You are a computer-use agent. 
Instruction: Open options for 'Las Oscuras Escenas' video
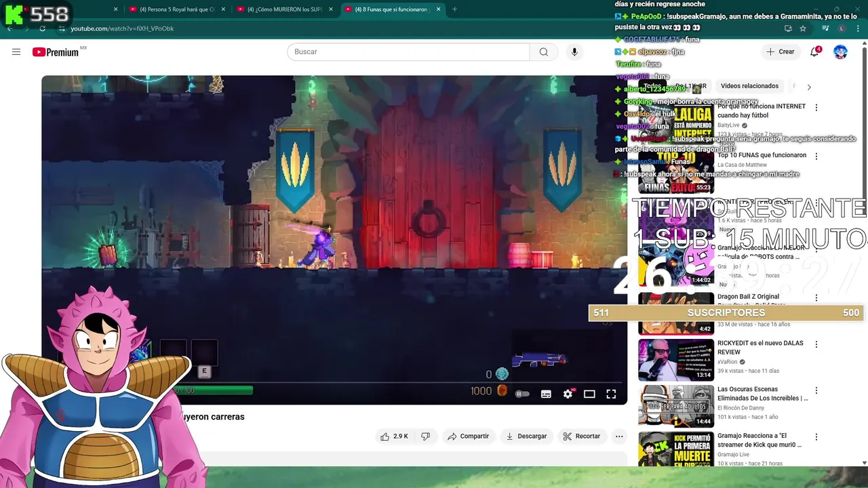(x=816, y=391)
